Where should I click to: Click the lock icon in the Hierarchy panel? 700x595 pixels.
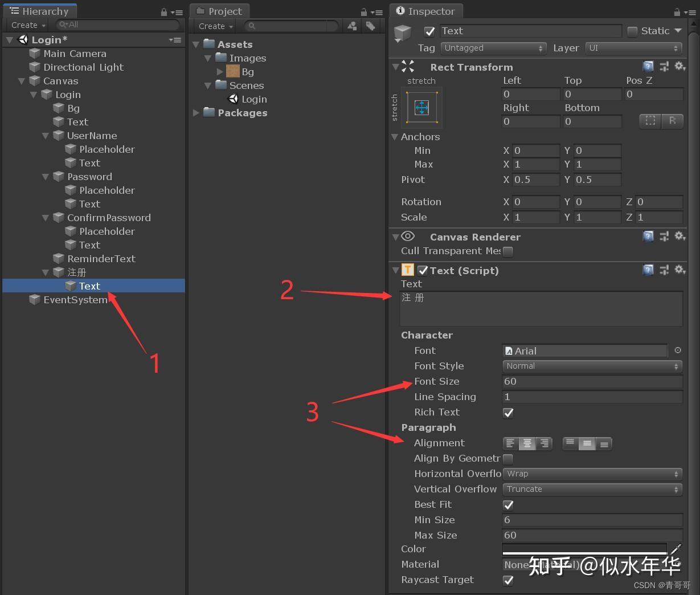tap(163, 11)
